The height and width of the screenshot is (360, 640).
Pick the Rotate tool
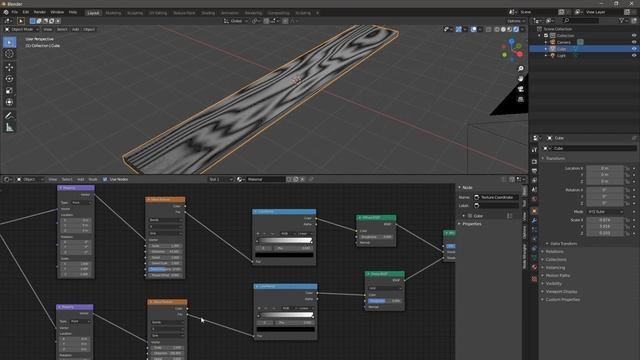pos(9,79)
